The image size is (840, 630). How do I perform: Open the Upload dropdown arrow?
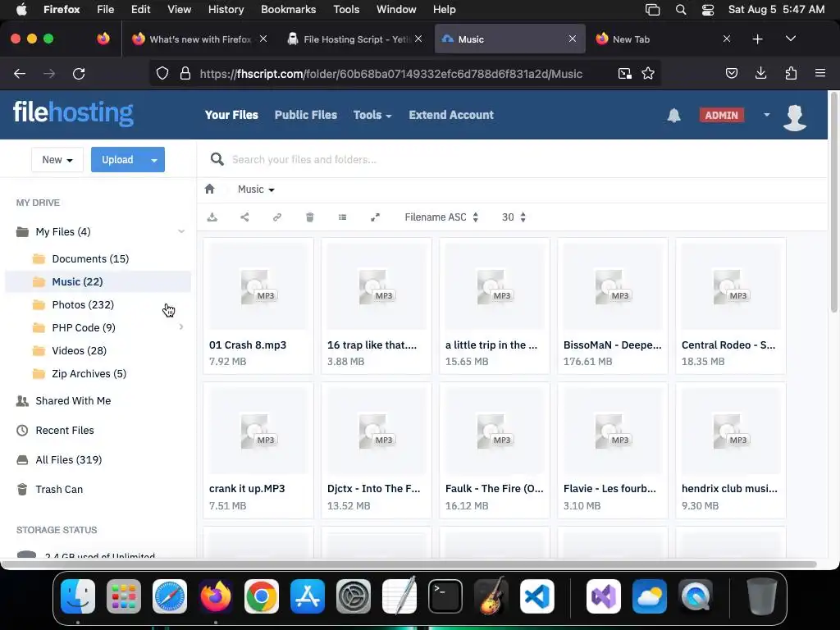[154, 160]
